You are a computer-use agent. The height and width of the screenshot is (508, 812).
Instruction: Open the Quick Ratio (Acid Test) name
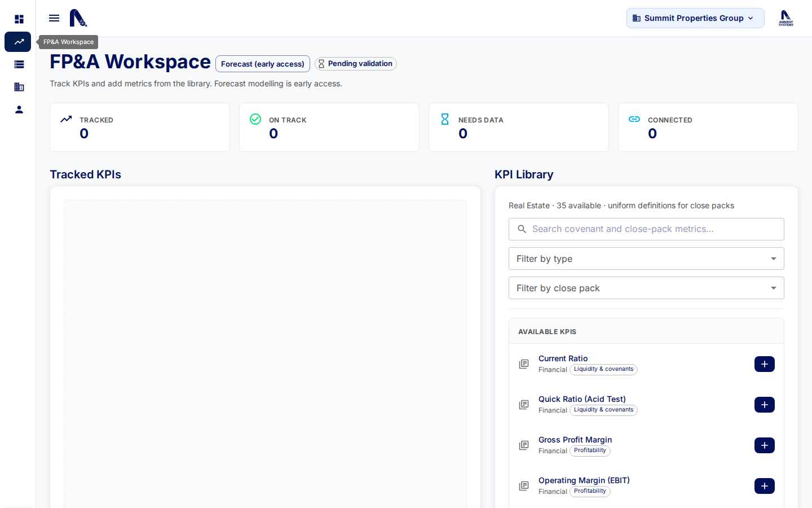582,399
